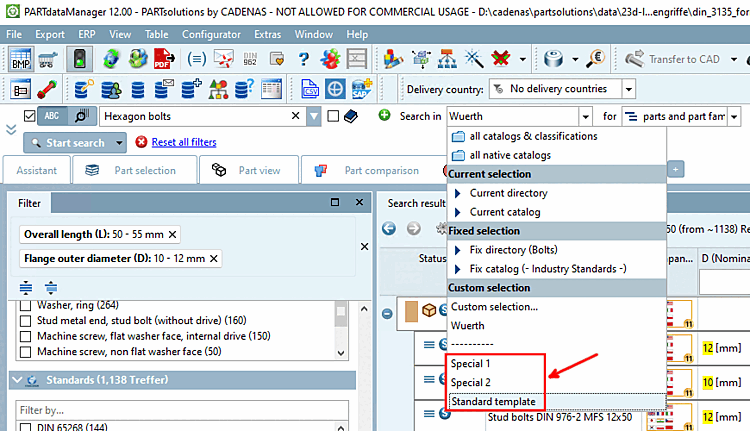Check the Stud metal end, stud bolt filter
750x431 pixels.
tap(25, 320)
